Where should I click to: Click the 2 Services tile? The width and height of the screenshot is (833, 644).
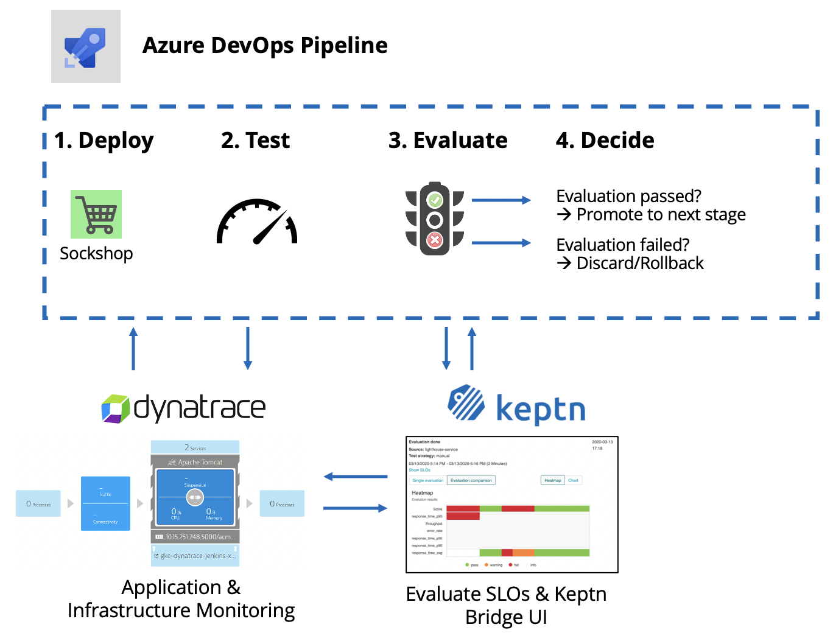tap(195, 447)
